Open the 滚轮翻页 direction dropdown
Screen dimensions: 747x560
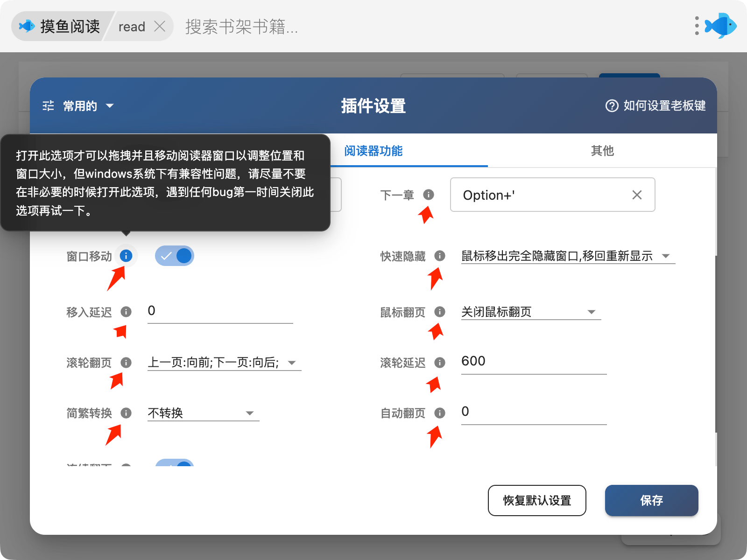(x=225, y=363)
